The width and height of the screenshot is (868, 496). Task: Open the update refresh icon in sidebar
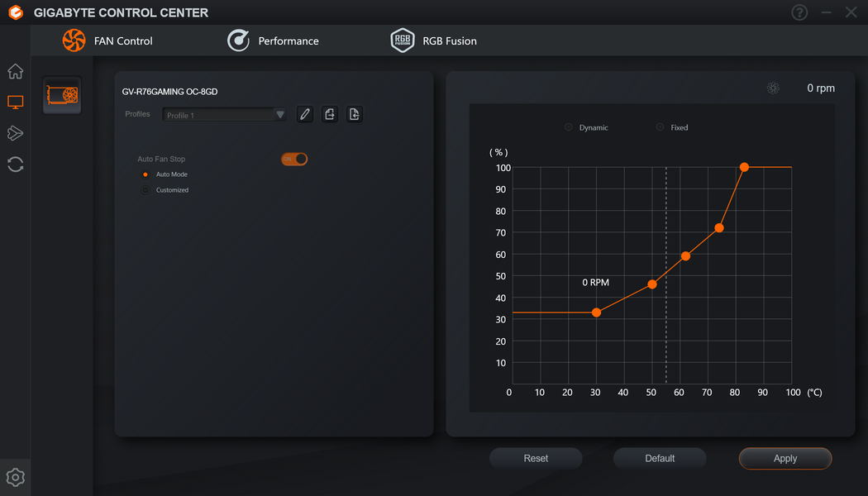pos(16,165)
